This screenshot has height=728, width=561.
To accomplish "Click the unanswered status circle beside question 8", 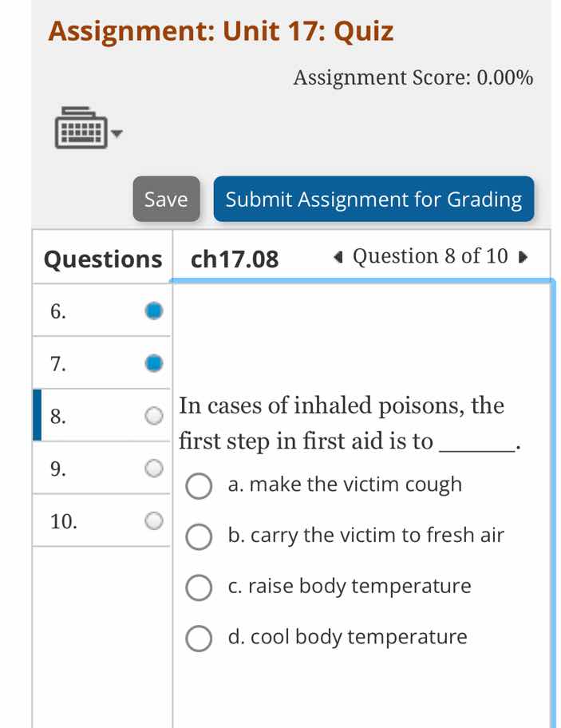I will [152, 415].
